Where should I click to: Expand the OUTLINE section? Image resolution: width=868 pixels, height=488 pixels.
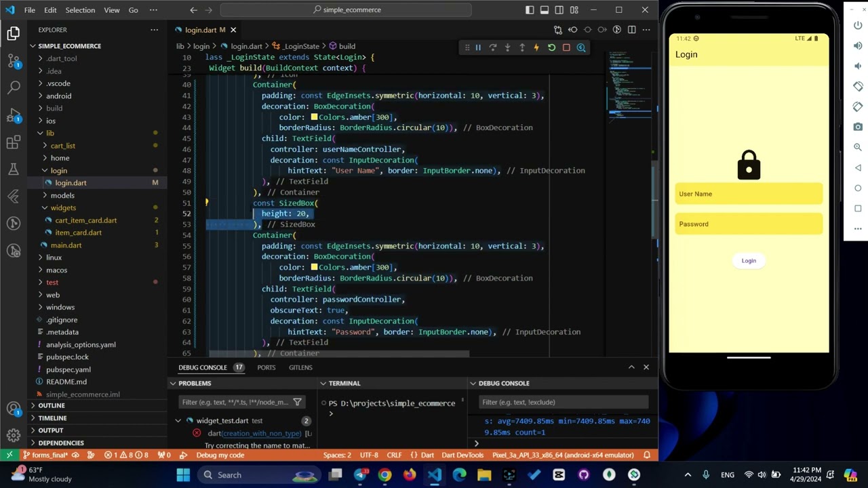[x=52, y=405]
